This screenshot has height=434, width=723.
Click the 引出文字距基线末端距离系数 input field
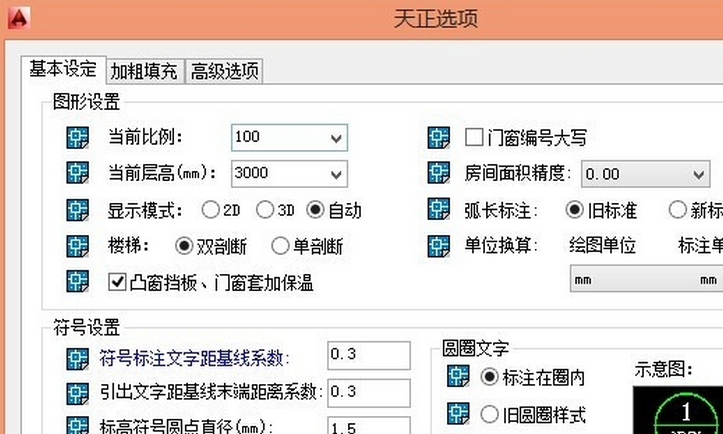(369, 393)
